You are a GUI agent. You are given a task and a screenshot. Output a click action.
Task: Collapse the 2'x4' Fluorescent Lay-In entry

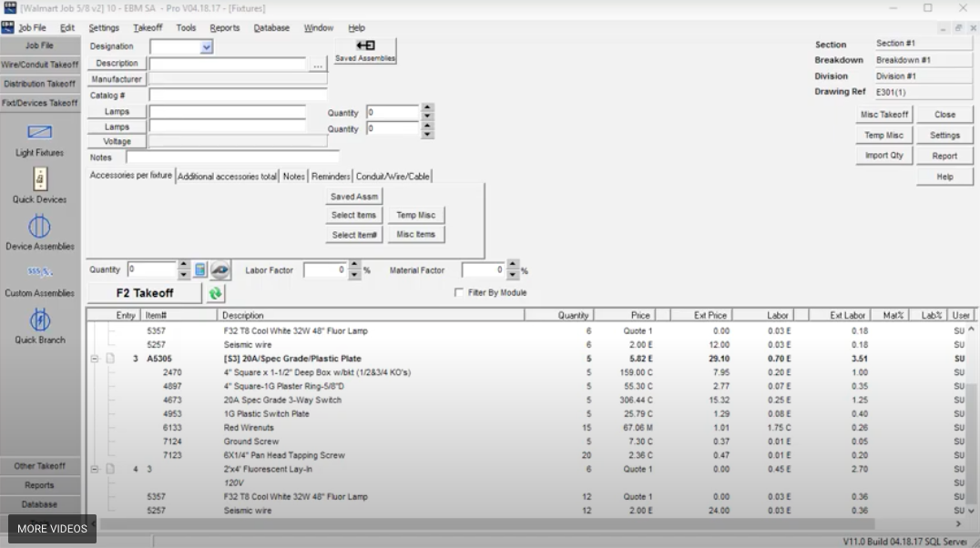click(x=97, y=469)
